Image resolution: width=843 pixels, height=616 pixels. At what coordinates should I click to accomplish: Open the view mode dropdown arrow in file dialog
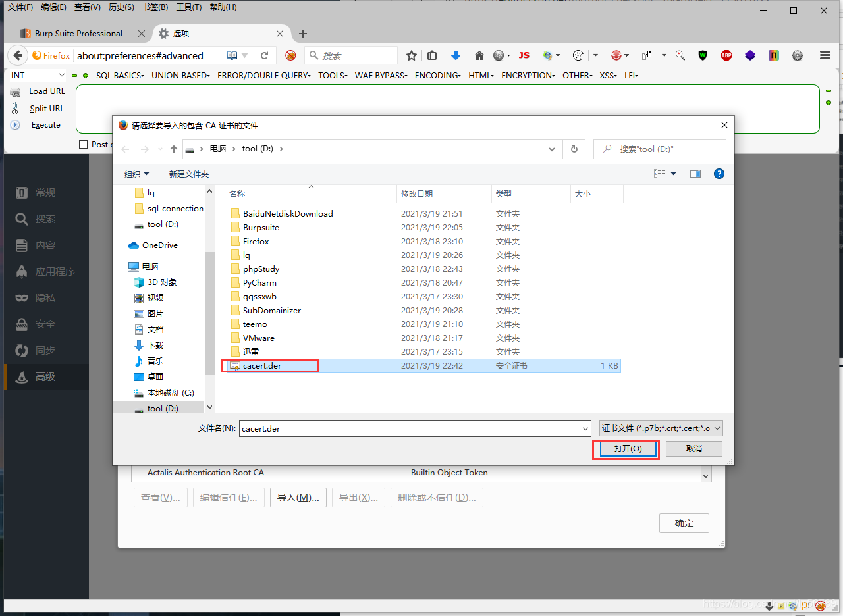pyautogui.click(x=673, y=174)
